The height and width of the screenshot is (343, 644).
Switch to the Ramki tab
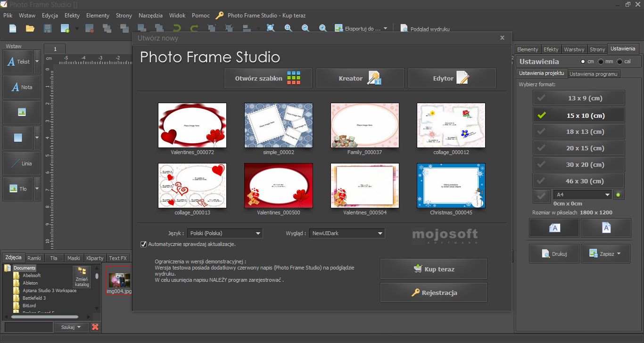point(34,258)
